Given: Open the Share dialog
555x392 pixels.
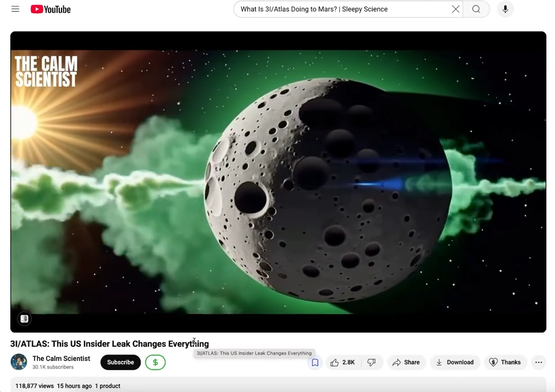Looking at the screenshot, I should (x=406, y=363).
